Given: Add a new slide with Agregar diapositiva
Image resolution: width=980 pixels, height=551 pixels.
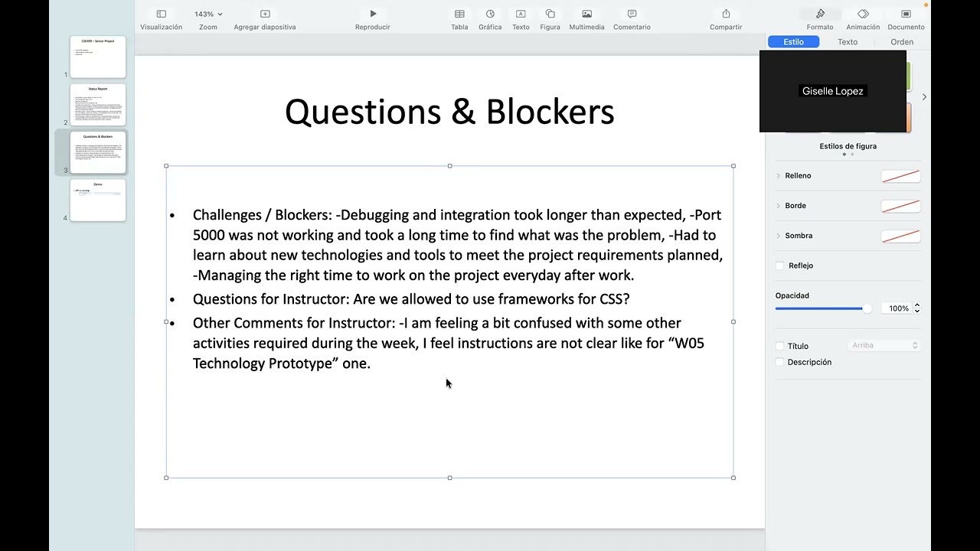Looking at the screenshot, I should tap(265, 14).
